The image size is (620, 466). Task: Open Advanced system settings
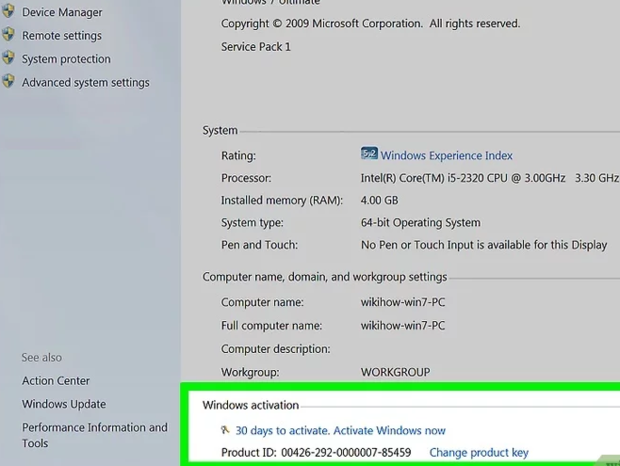pyautogui.click(x=86, y=82)
